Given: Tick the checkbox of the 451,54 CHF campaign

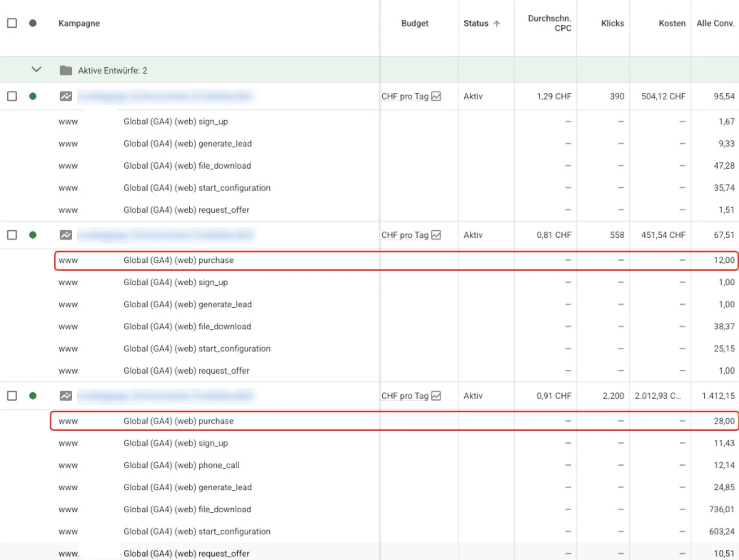Looking at the screenshot, I should [x=12, y=235].
